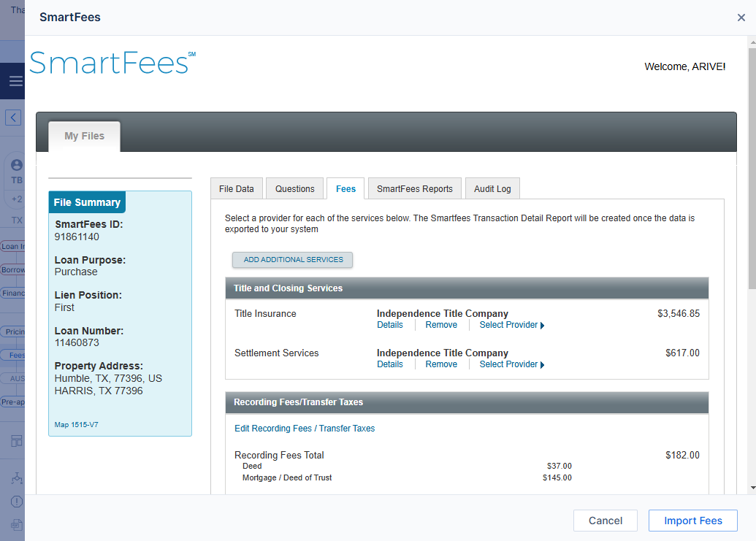
Task: Click the SmartFees logo
Action: [112, 63]
